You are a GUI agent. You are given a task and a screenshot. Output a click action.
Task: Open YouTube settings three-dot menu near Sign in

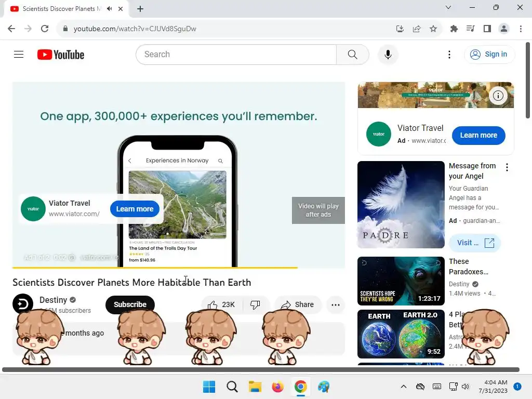pyautogui.click(x=449, y=54)
